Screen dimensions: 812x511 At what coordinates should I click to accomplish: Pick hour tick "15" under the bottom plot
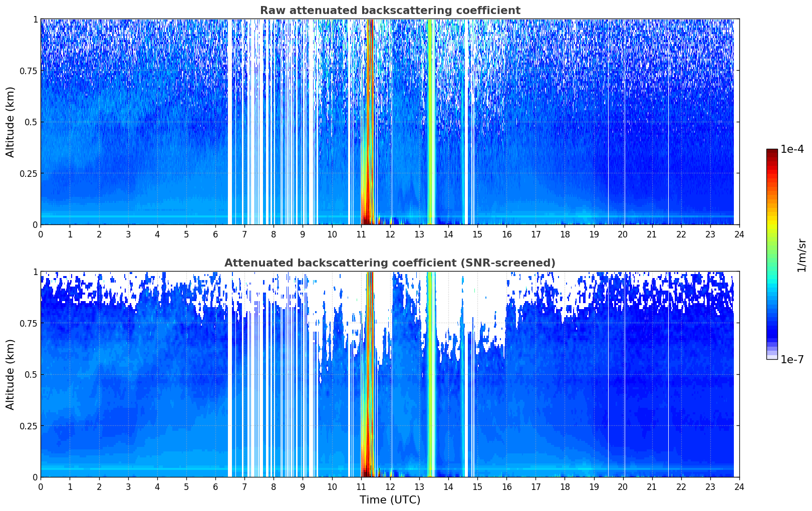(477, 486)
